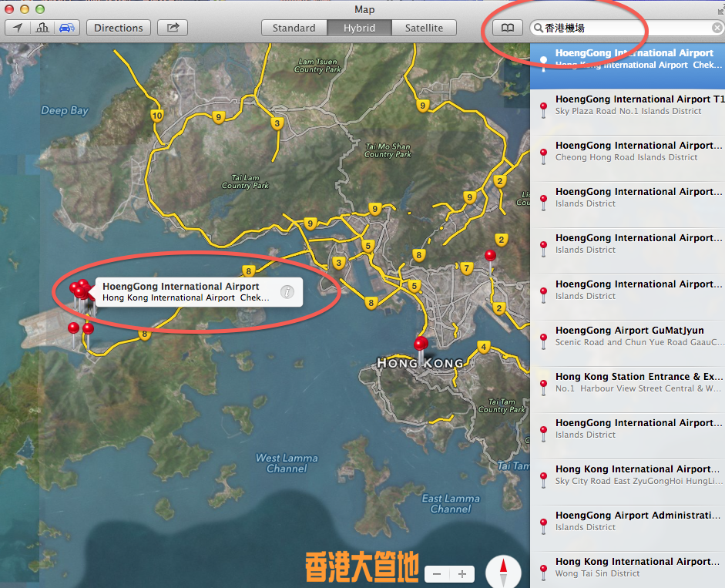Click pin icon beside Wong Tai Sin result
This screenshot has width=725, height=588.
click(544, 573)
